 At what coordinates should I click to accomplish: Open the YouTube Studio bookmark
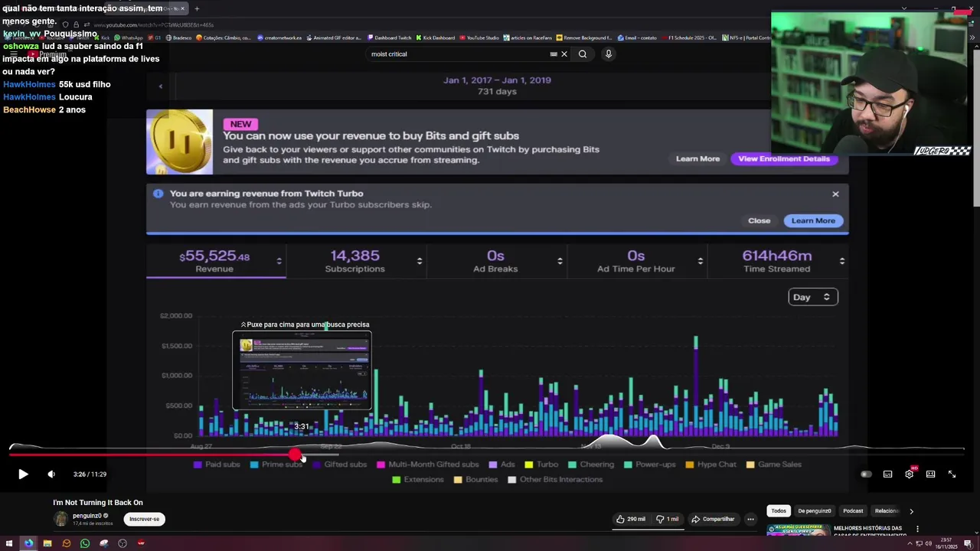(479, 37)
